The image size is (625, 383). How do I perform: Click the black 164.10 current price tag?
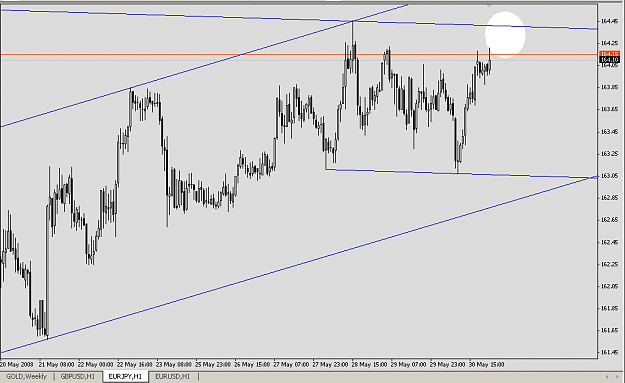609,60
